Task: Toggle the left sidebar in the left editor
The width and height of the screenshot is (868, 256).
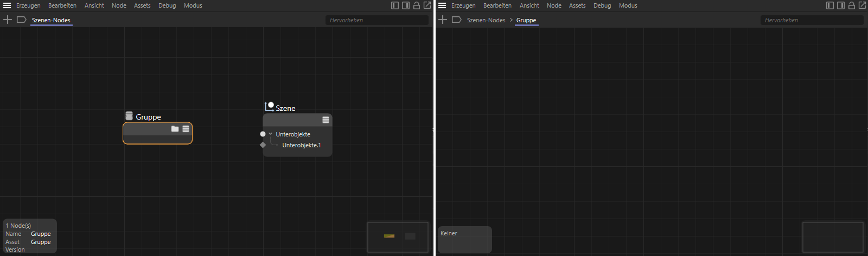Action: (x=395, y=5)
